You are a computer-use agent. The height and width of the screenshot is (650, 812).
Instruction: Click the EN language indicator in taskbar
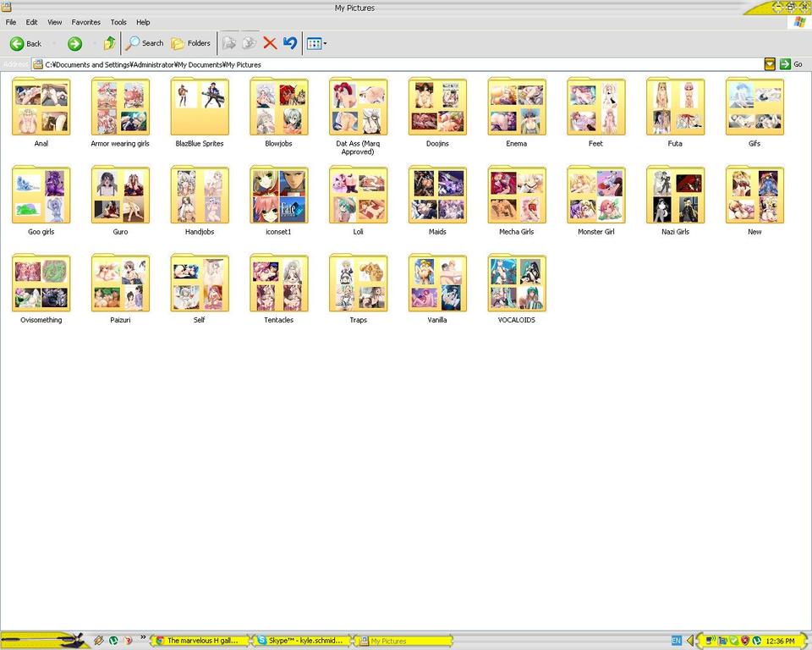pos(676,641)
